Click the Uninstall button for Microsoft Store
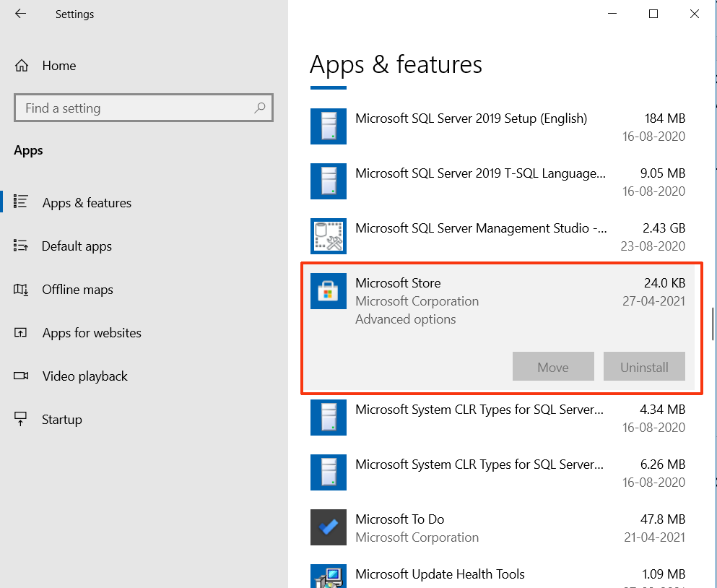This screenshot has height=588, width=717. pyautogui.click(x=644, y=366)
